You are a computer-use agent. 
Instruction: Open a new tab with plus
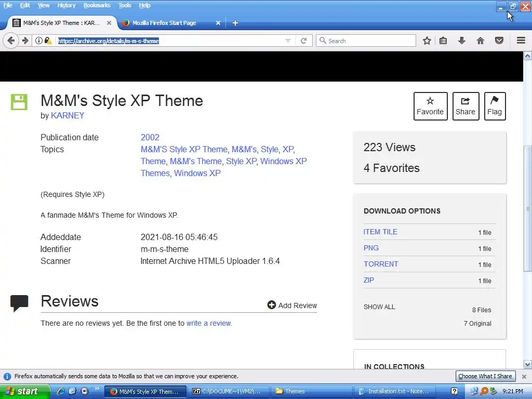coord(235,23)
